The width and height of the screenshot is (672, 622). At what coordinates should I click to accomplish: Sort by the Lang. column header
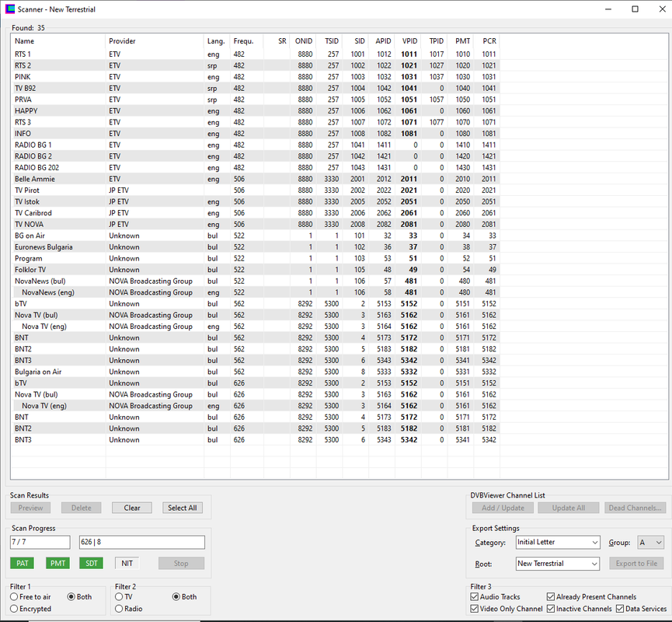(217, 41)
